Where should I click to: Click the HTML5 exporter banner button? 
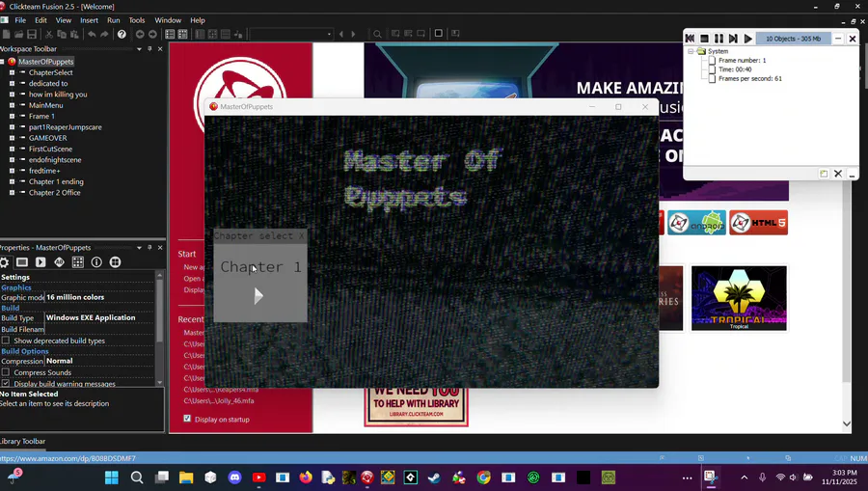[x=758, y=223]
